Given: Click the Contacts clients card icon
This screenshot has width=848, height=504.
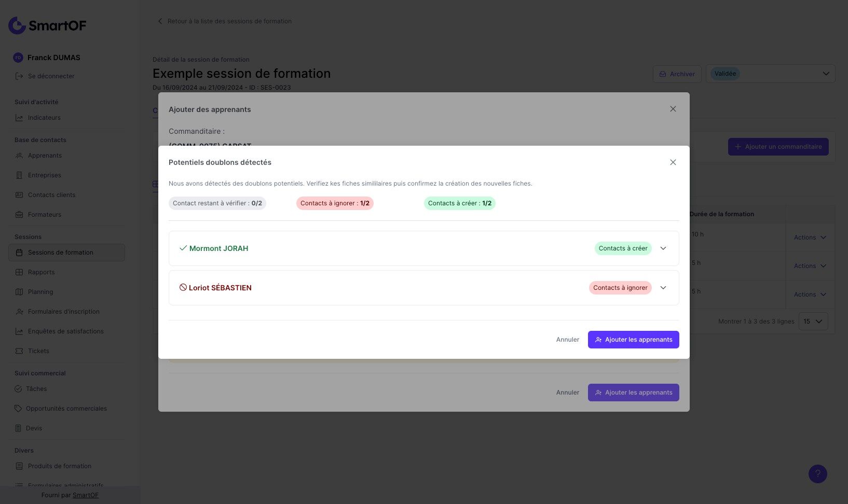Looking at the screenshot, I should point(19,195).
